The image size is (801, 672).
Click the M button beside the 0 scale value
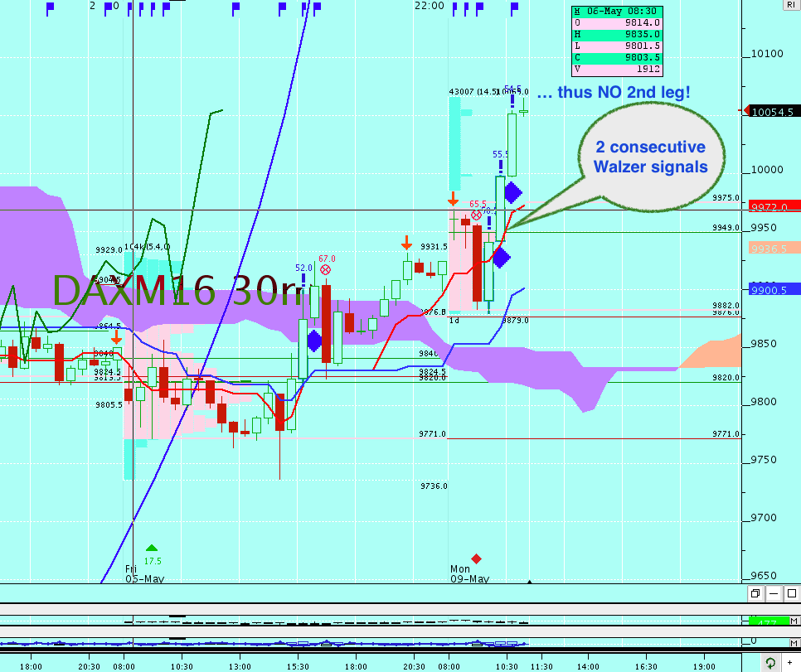[x=794, y=643]
